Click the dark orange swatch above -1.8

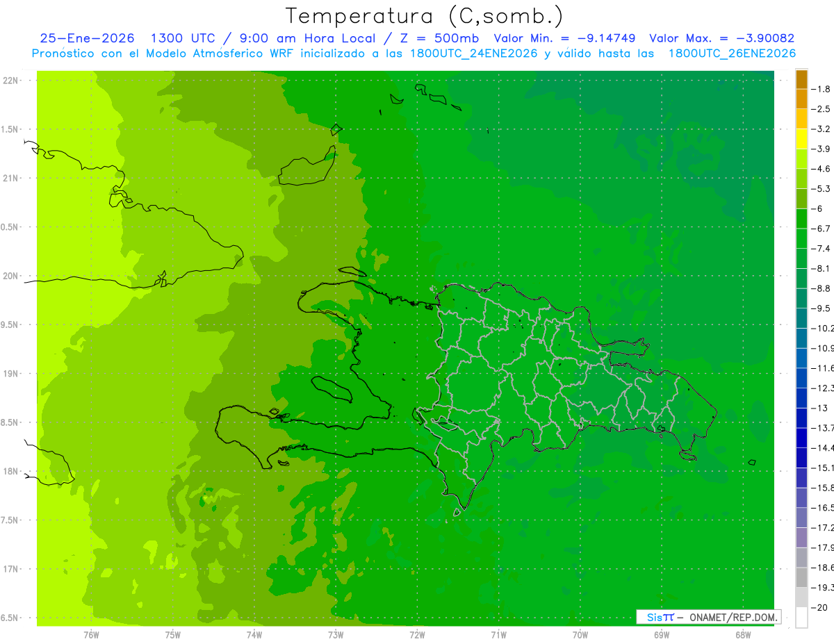801,79
